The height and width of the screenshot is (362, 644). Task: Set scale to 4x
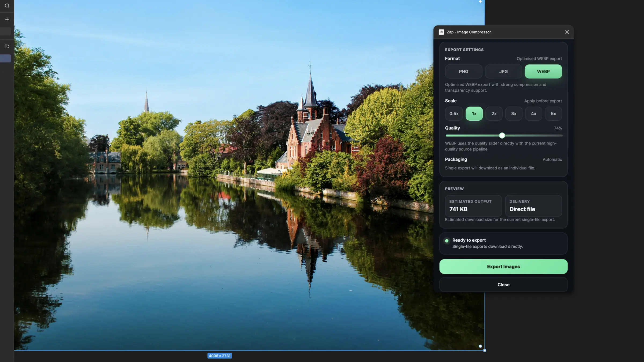[x=533, y=114]
